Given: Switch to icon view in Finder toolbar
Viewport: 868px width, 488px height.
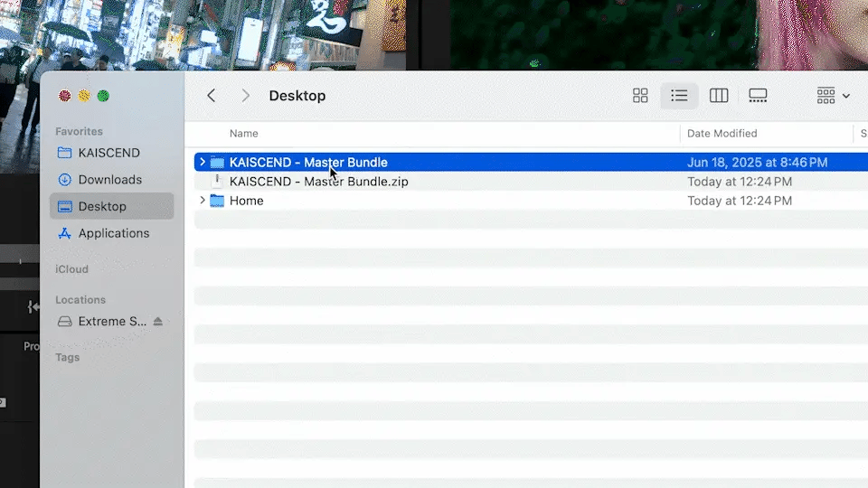Looking at the screenshot, I should click(640, 96).
